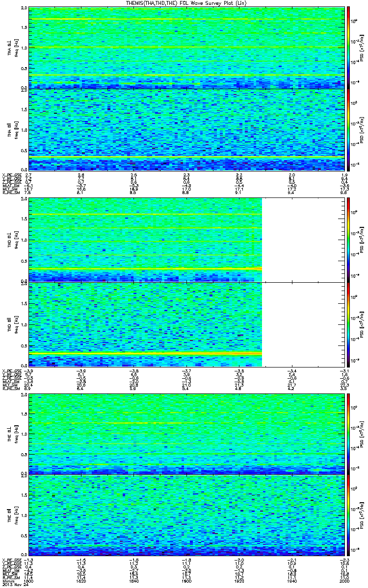368x588 pixels.
Task: Click the 'THA BII freq [Hz]' axis label
Action: (13, 130)
